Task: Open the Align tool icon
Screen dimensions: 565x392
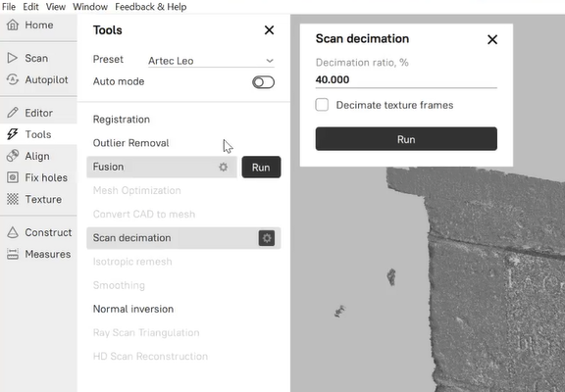Action: pos(13,156)
